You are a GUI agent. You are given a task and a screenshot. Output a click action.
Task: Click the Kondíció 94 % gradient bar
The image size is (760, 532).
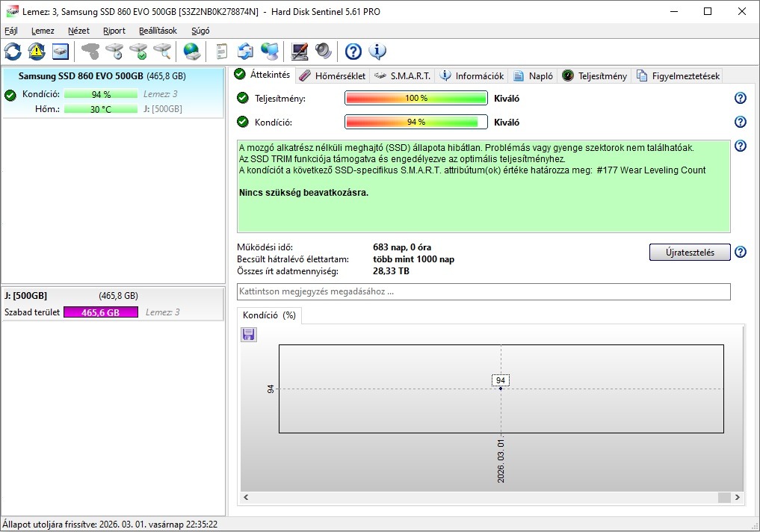(415, 122)
